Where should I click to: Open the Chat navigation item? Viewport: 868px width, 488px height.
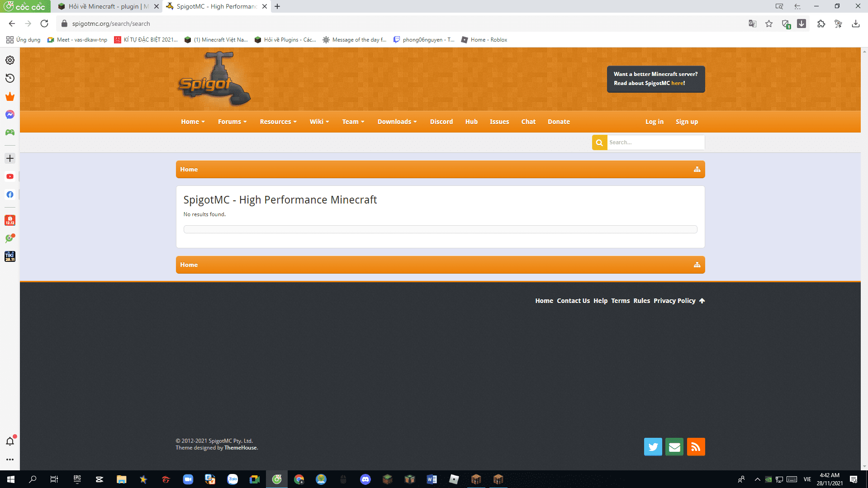pyautogui.click(x=528, y=122)
